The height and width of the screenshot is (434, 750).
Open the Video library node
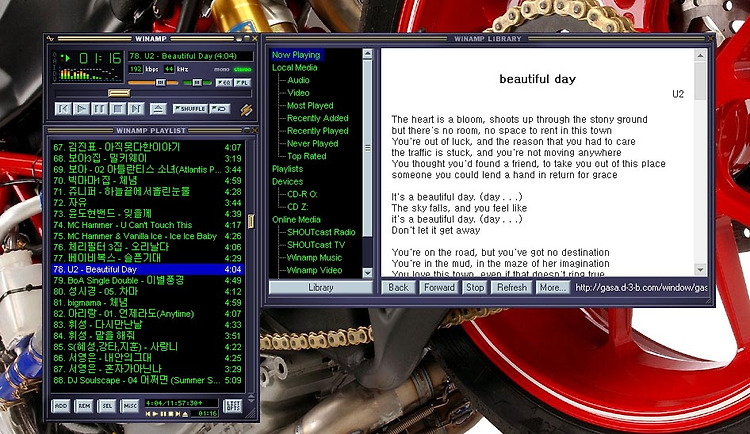click(298, 93)
